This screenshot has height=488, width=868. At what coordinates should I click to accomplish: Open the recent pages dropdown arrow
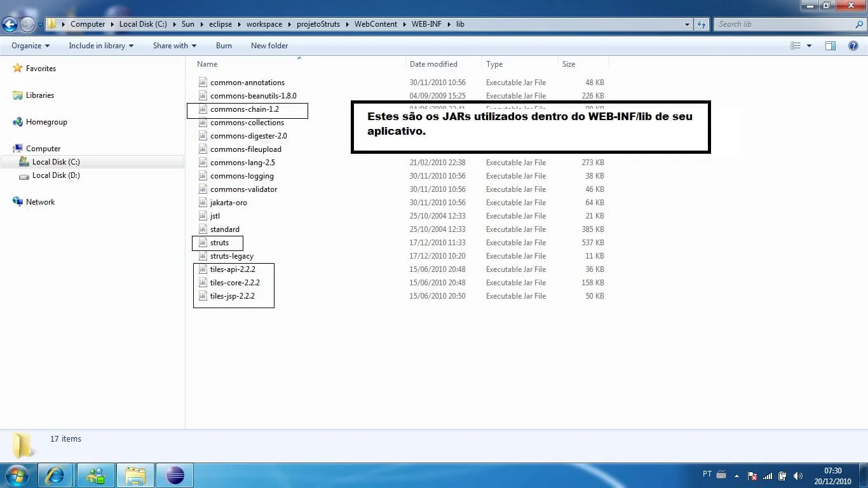[40, 25]
